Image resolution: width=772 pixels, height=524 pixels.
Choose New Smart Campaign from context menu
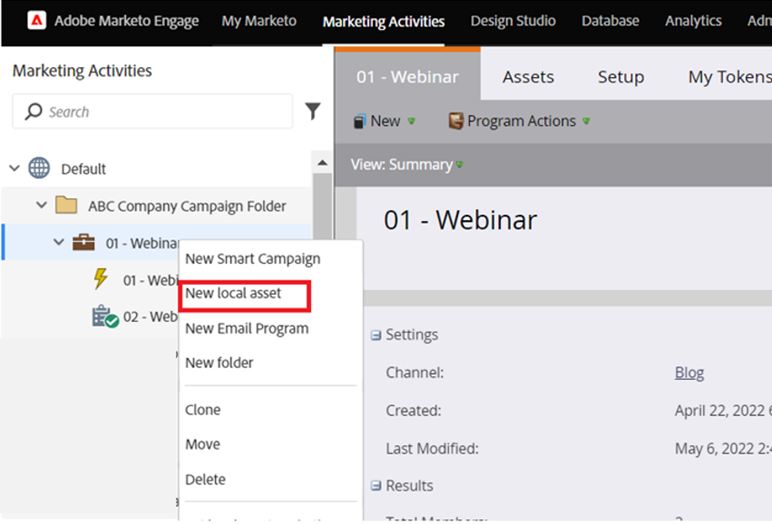(253, 259)
